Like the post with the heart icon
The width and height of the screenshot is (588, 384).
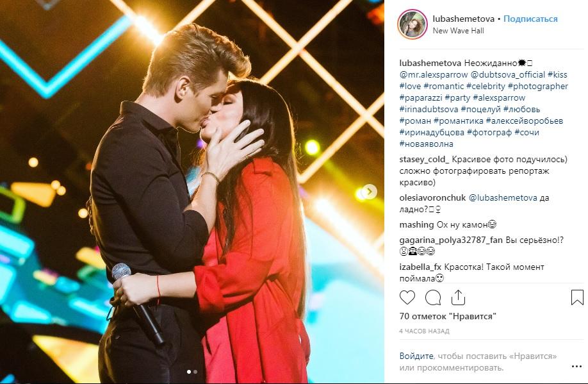click(407, 297)
